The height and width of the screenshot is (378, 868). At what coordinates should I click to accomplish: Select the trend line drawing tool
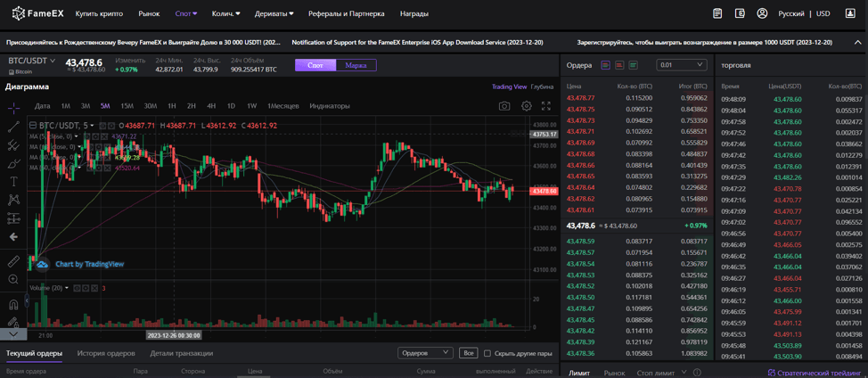click(13, 127)
